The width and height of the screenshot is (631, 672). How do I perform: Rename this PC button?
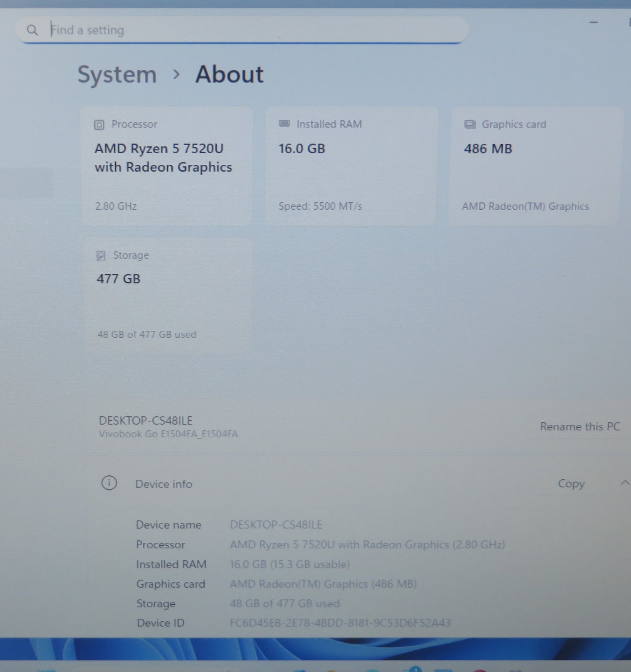tap(579, 426)
